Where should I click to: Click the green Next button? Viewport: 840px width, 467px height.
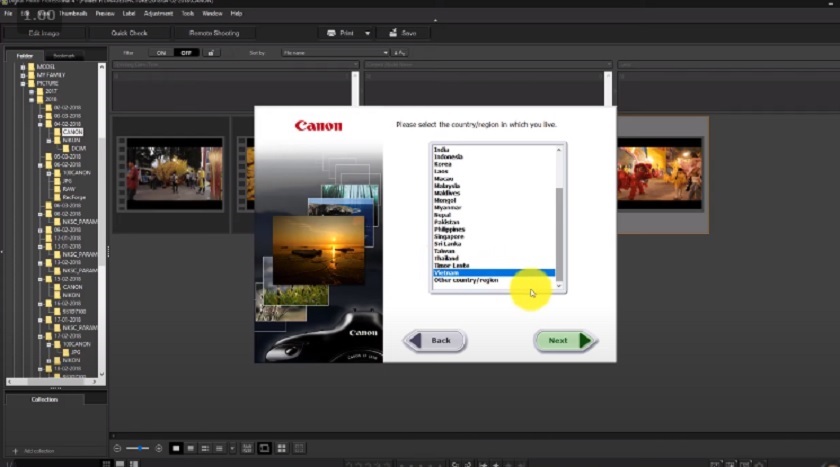click(x=566, y=341)
